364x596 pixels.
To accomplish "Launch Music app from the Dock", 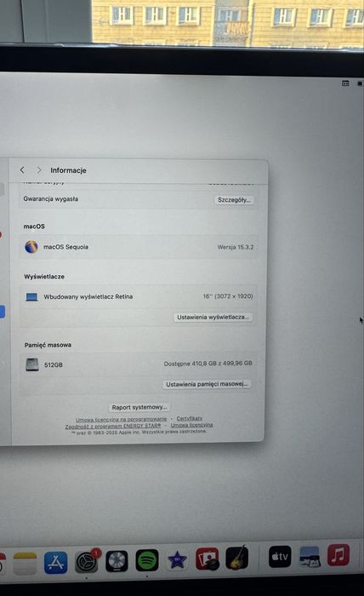I will 338,555.
